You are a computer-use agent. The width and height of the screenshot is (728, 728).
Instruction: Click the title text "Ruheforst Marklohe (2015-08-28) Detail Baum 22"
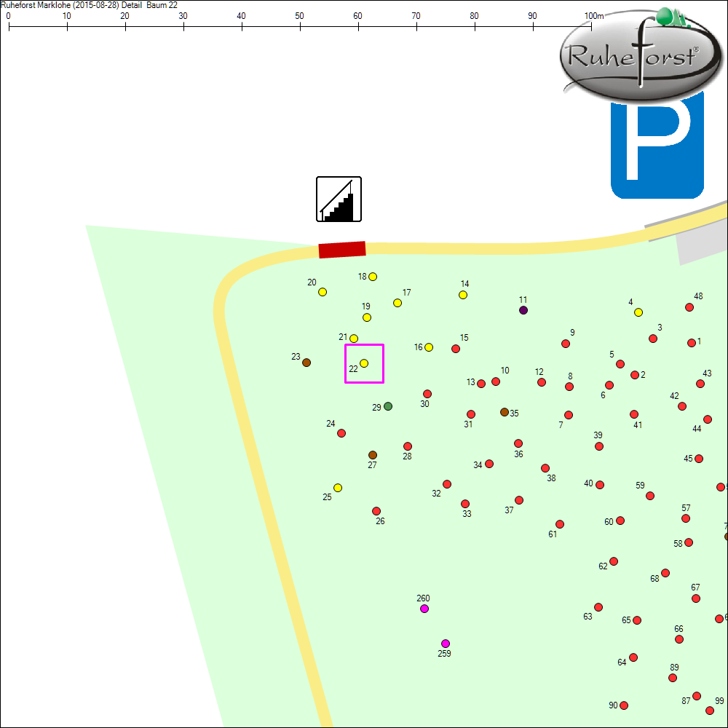click(89, 5)
